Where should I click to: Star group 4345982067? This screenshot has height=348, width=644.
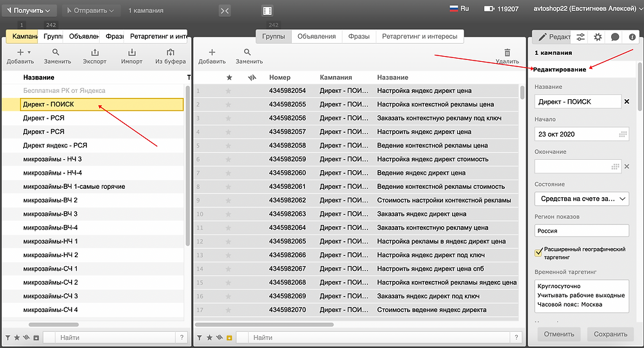[x=229, y=269]
